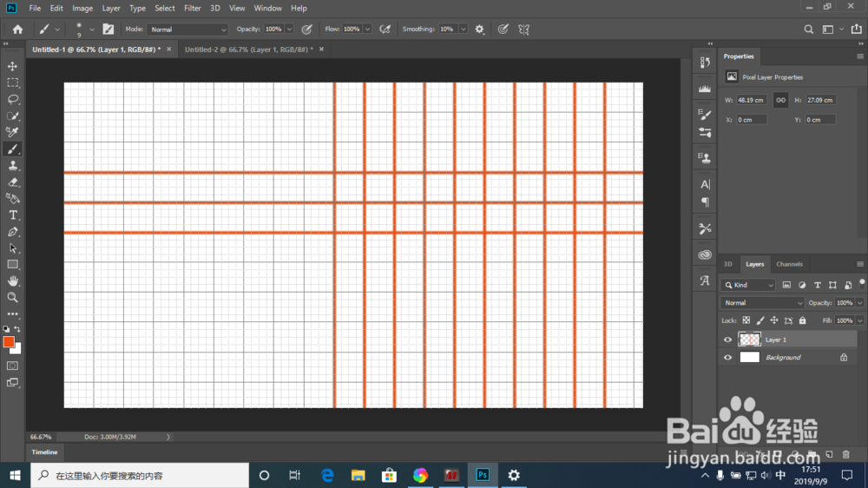Viewport: 868px width, 488px height.
Task: Toggle pressure for opacity
Action: coord(306,30)
